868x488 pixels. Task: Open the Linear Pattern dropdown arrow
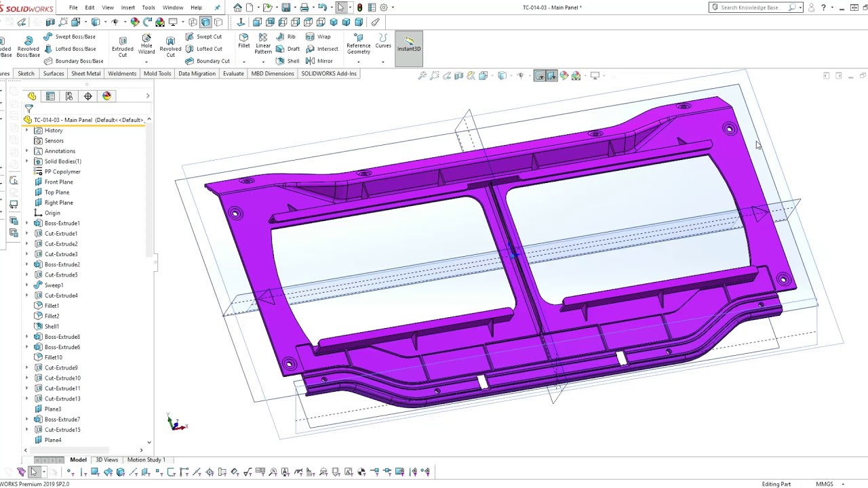[263, 62]
